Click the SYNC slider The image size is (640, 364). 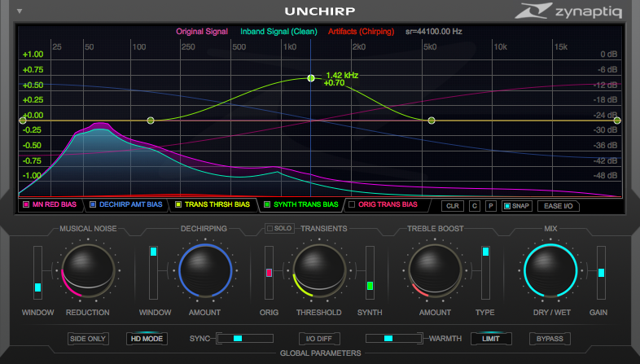pos(244,338)
